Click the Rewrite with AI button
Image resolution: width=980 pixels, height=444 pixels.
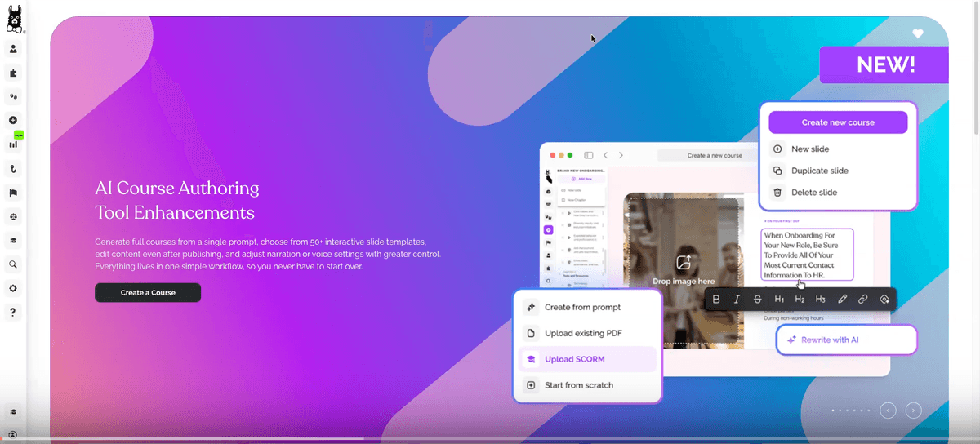[847, 340]
